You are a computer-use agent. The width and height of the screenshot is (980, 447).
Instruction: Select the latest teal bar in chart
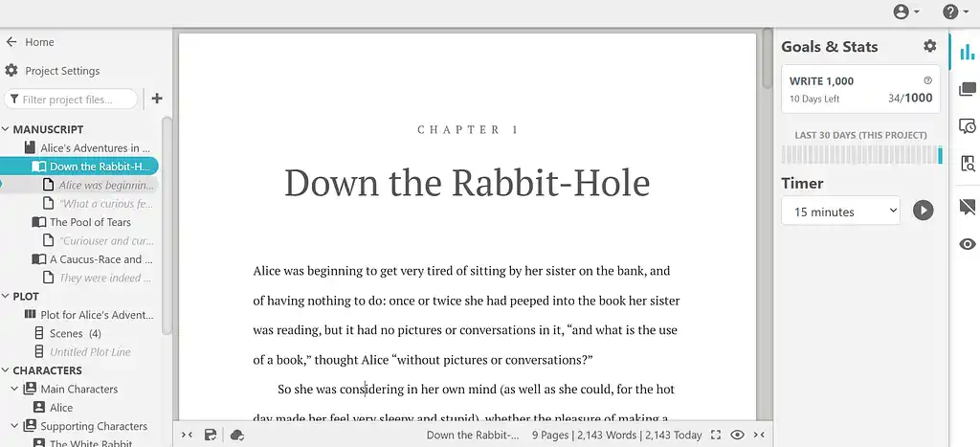pyautogui.click(x=940, y=155)
